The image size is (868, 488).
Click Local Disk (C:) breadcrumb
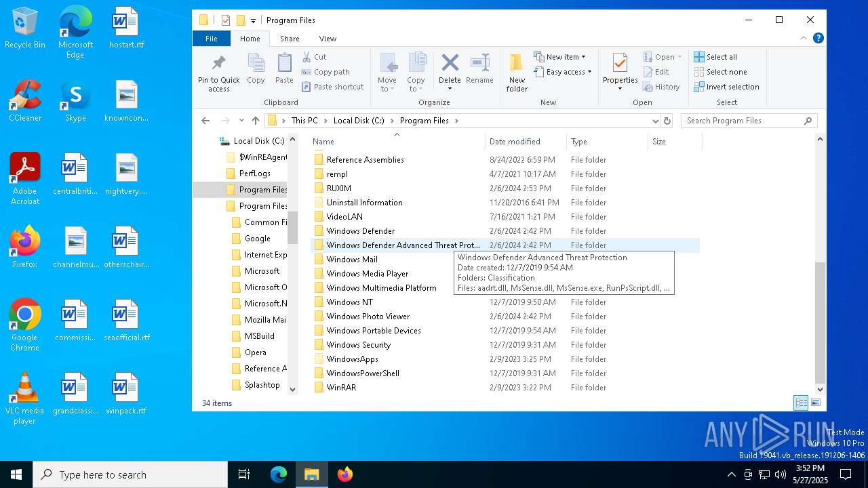pos(359,121)
